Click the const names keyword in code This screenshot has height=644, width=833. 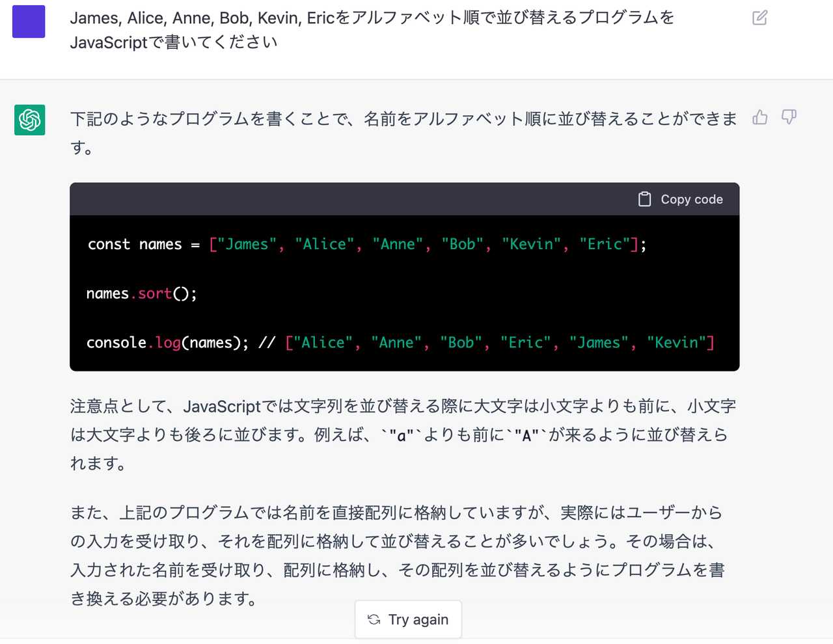coord(109,245)
